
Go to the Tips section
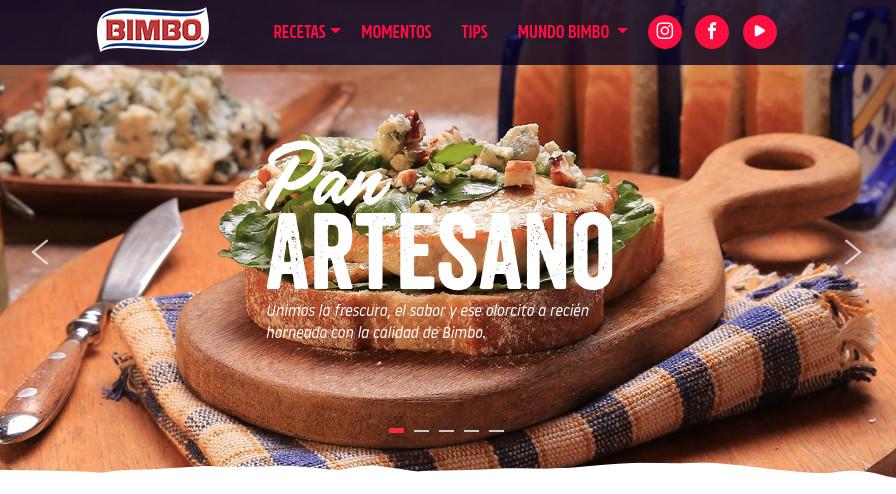474,32
